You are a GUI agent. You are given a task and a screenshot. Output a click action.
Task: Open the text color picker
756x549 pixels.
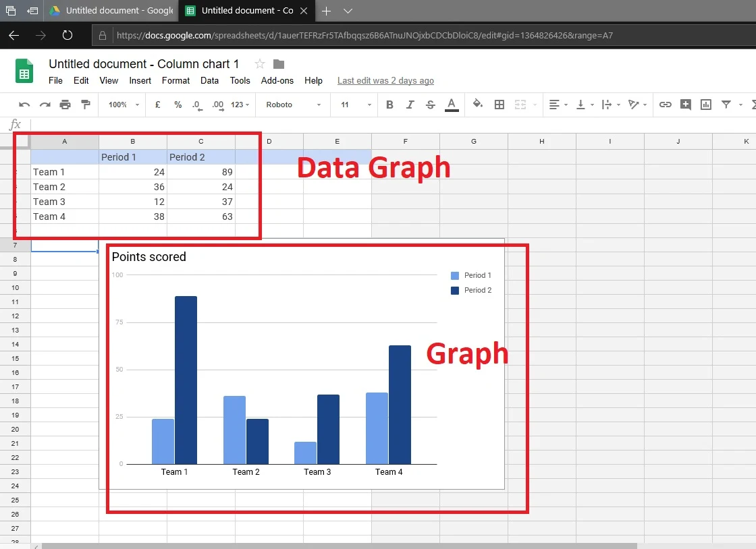pos(452,105)
